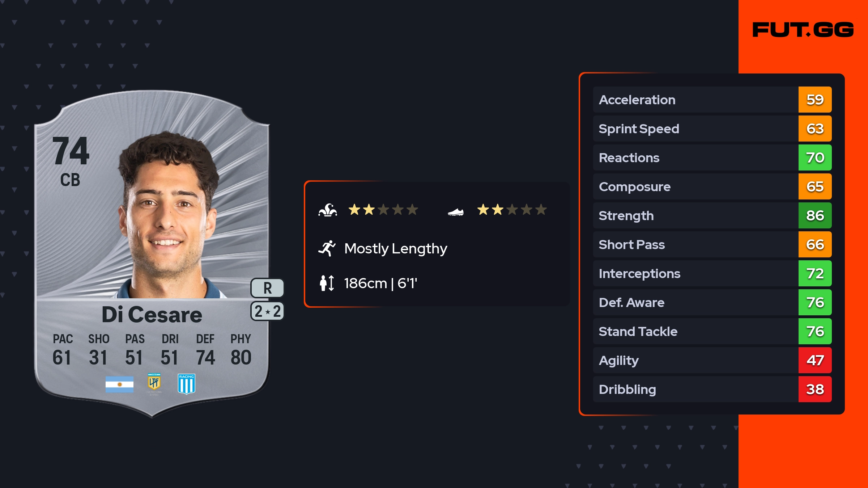
Task: Click the 74 overall rating on card
Action: [71, 151]
